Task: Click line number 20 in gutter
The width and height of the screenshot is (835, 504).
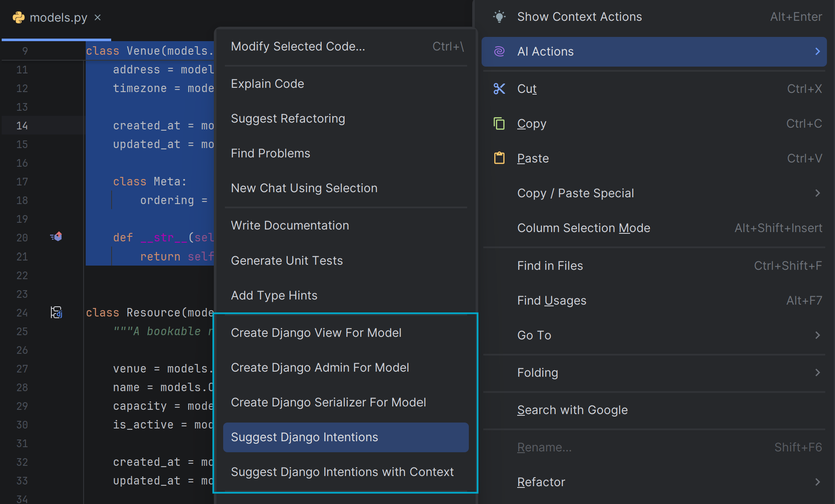Action: coord(22,238)
